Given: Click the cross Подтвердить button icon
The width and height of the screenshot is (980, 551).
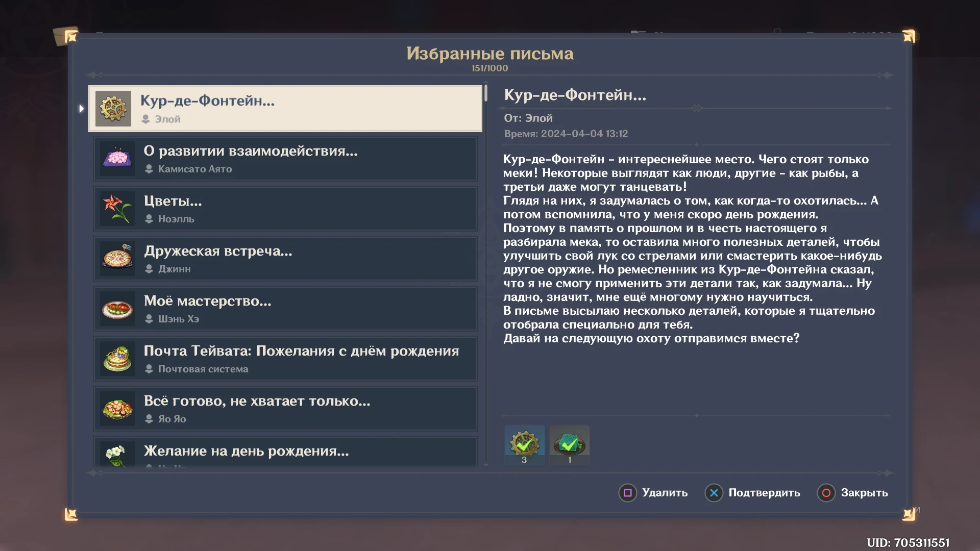Looking at the screenshot, I should [714, 493].
